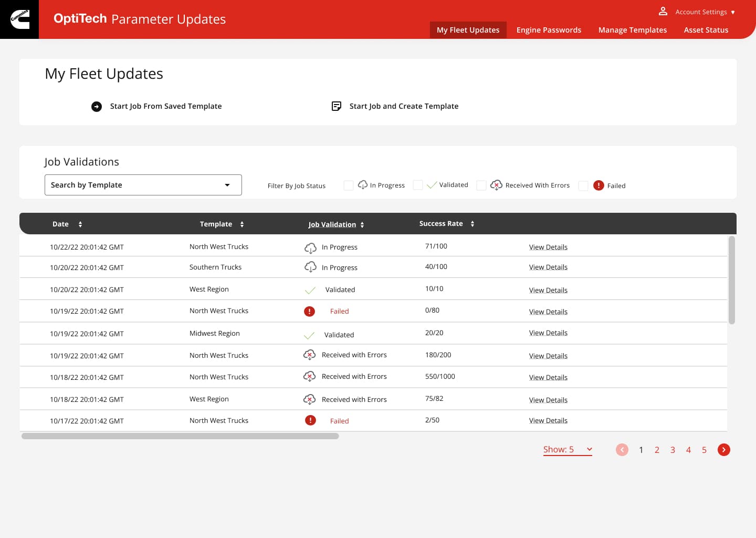This screenshot has width=756, height=538.
Task: Go to the next page with right arrow
Action: [x=724, y=450]
